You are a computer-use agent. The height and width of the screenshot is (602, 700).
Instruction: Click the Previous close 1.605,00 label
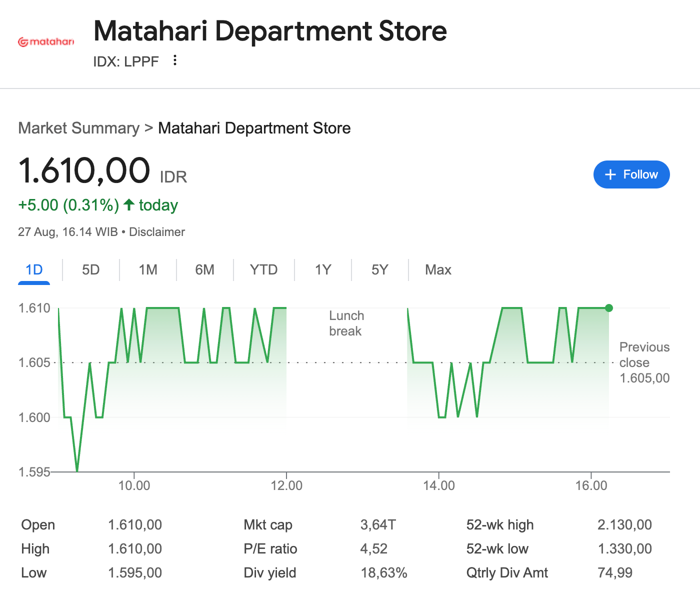[x=644, y=362]
